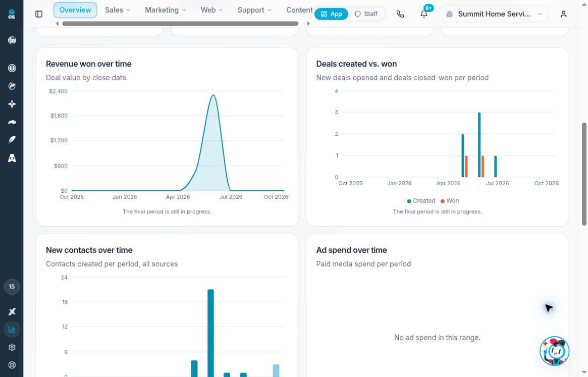Click the revenue peak on the area chart

point(213,95)
